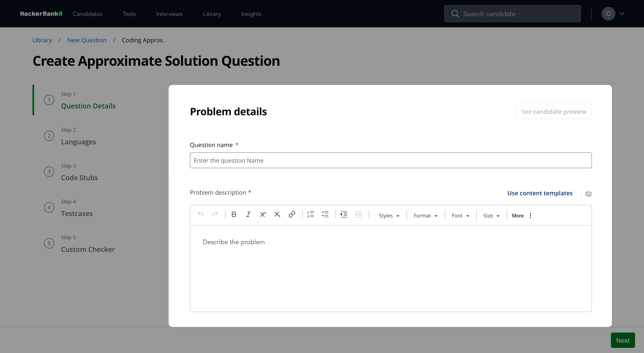Viewport: 644px width, 353px height.
Task: Toggle italic formatting
Action: coord(248,214)
